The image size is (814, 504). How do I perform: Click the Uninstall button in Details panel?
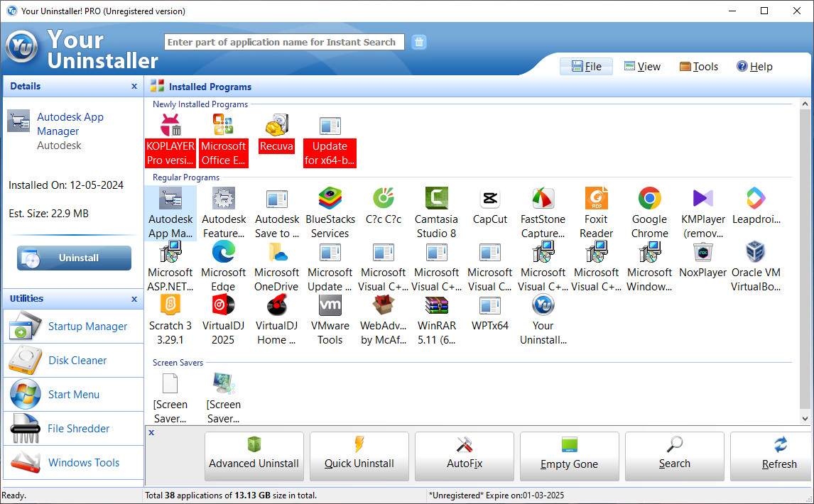[x=74, y=258]
